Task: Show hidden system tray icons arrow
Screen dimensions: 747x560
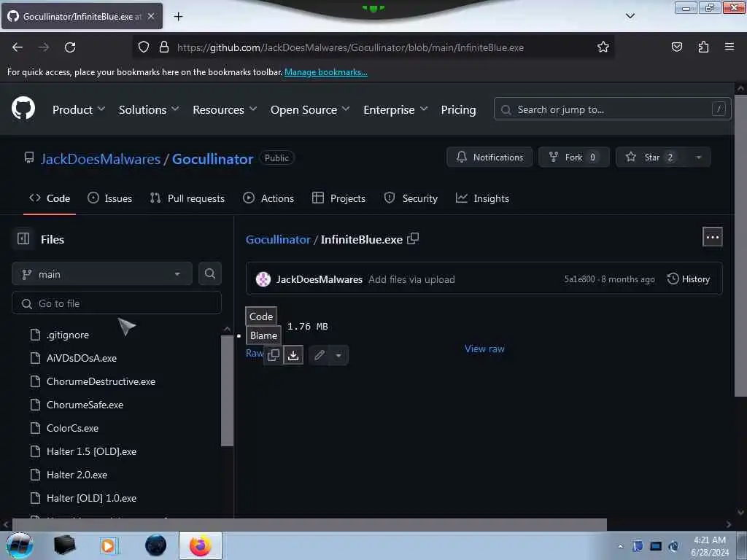Action: tap(620, 546)
